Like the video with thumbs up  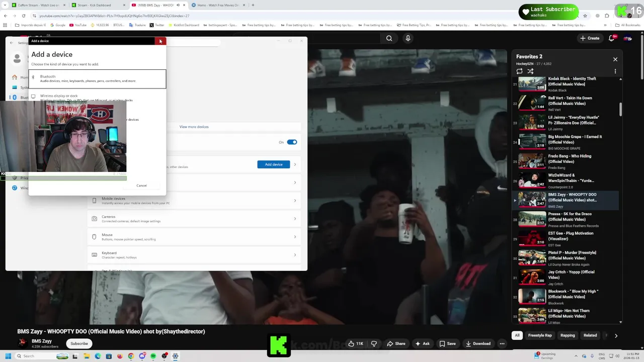click(x=355, y=343)
